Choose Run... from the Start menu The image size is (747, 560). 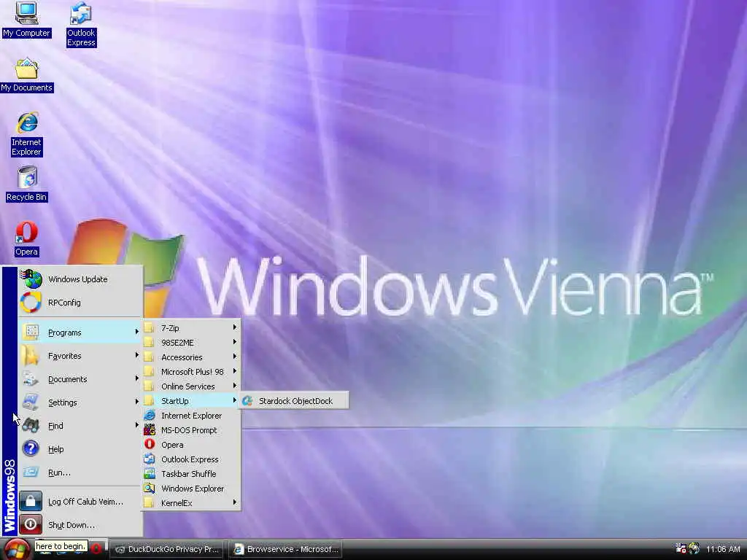pyautogui.click(x=80, y=472)
